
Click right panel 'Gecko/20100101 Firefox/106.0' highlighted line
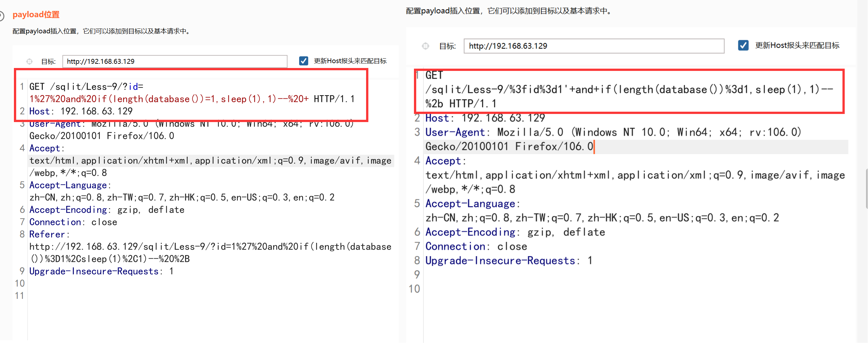tap(509, 147)
